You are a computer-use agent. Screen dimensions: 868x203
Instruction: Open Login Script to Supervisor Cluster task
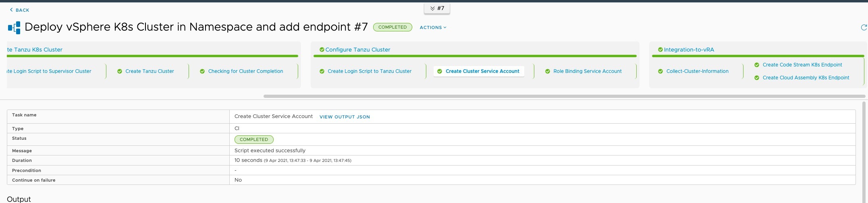[49, 71]
